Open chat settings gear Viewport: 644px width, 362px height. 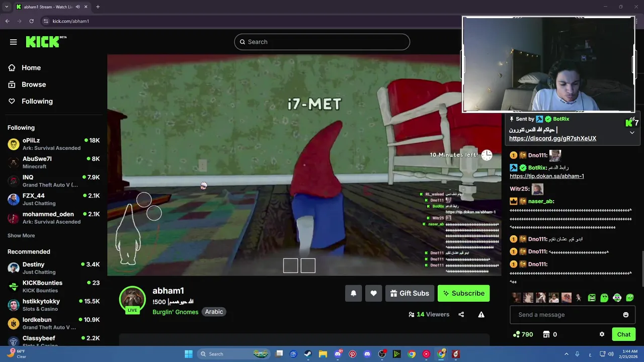click(x=602, y=334)
